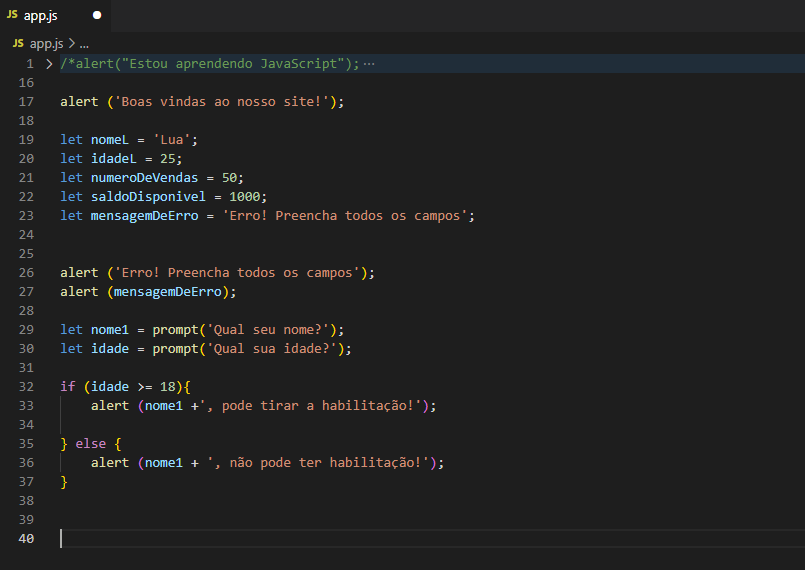Click the idadeL variable declaration

(114, 159)
